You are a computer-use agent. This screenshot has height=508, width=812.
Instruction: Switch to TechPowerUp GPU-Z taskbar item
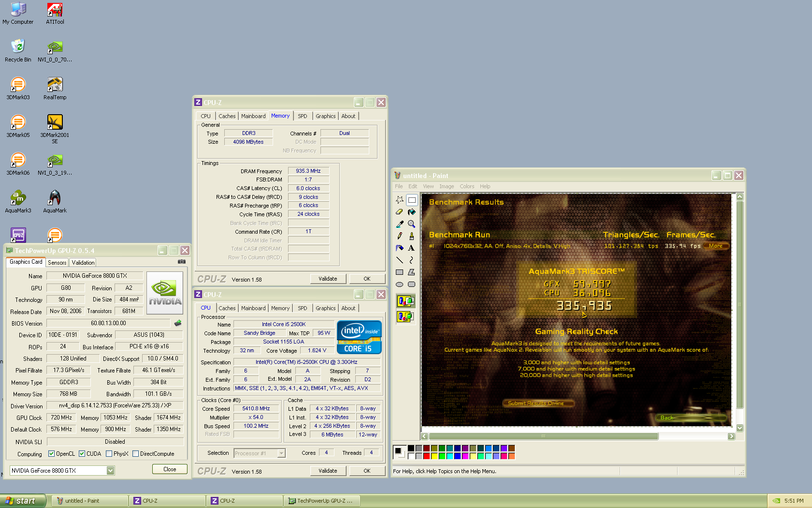[322, 501]
